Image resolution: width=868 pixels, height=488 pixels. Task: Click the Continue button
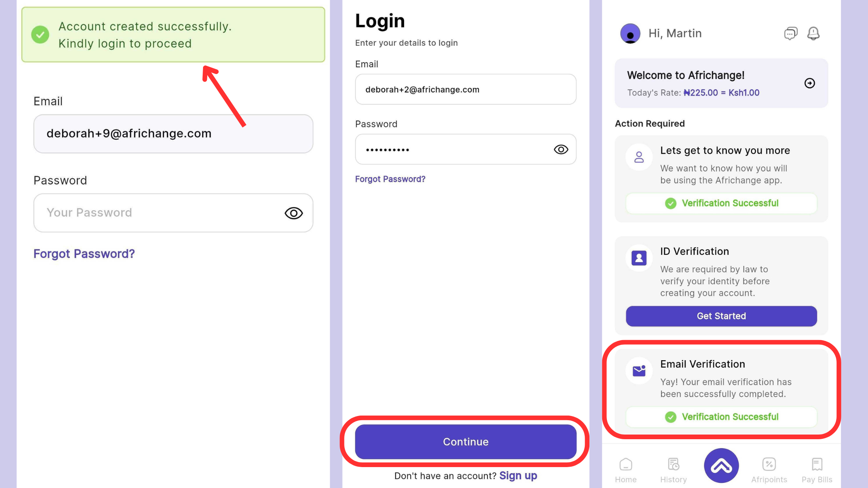pos(466,442)
